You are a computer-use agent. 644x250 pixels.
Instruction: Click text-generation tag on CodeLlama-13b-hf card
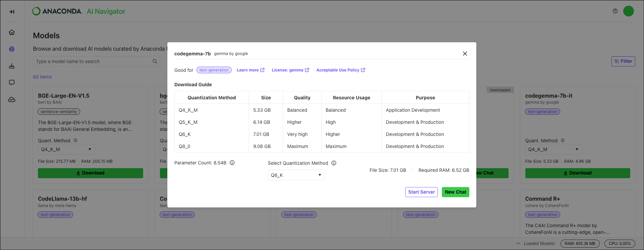coord(55,215)
